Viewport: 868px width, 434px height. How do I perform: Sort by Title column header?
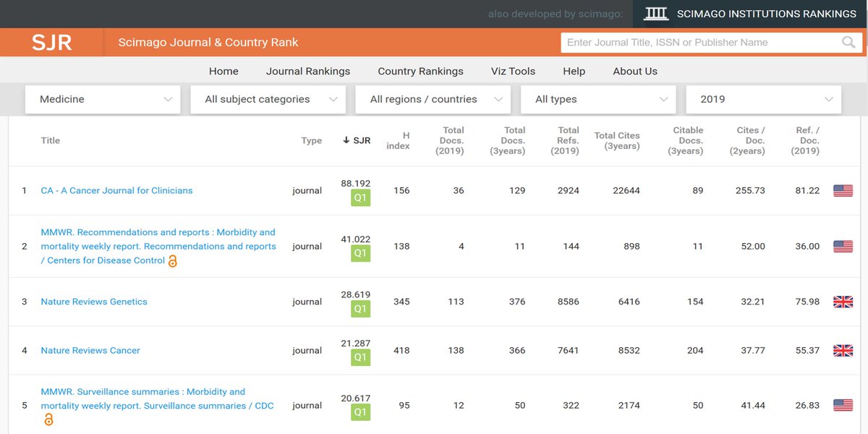coord(51,141)
